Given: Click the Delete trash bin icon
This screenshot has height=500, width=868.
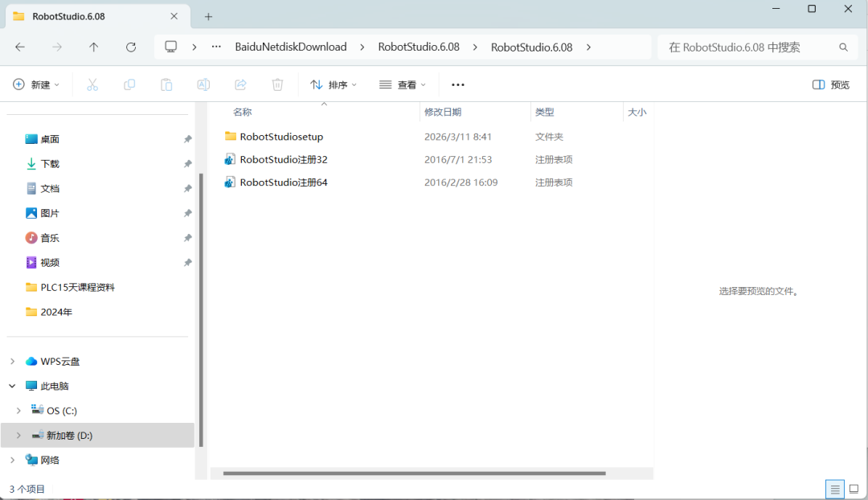Looking at the screenshot, I should (277, 84).
